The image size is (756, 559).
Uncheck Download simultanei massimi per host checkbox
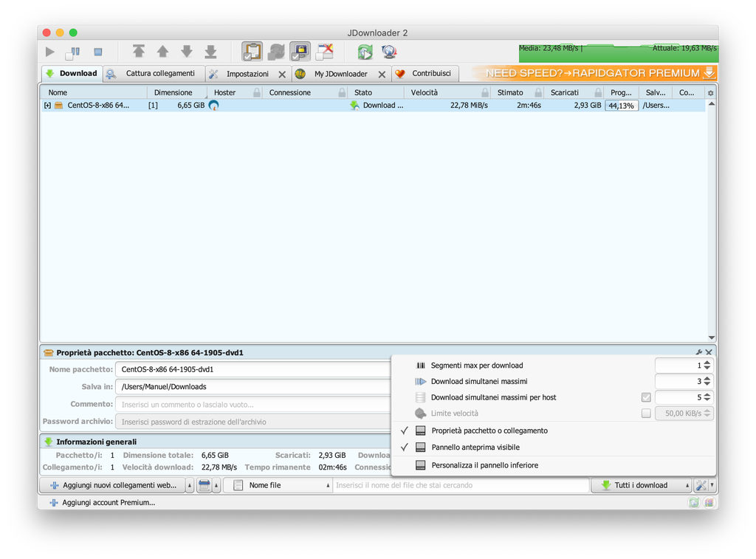(x=646, y=397)
